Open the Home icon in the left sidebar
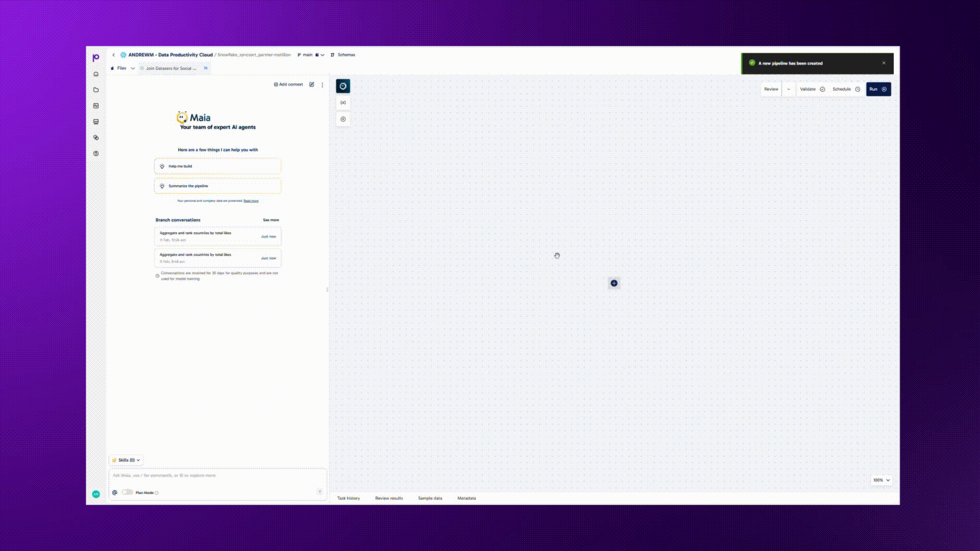 [x=96, y=73]
